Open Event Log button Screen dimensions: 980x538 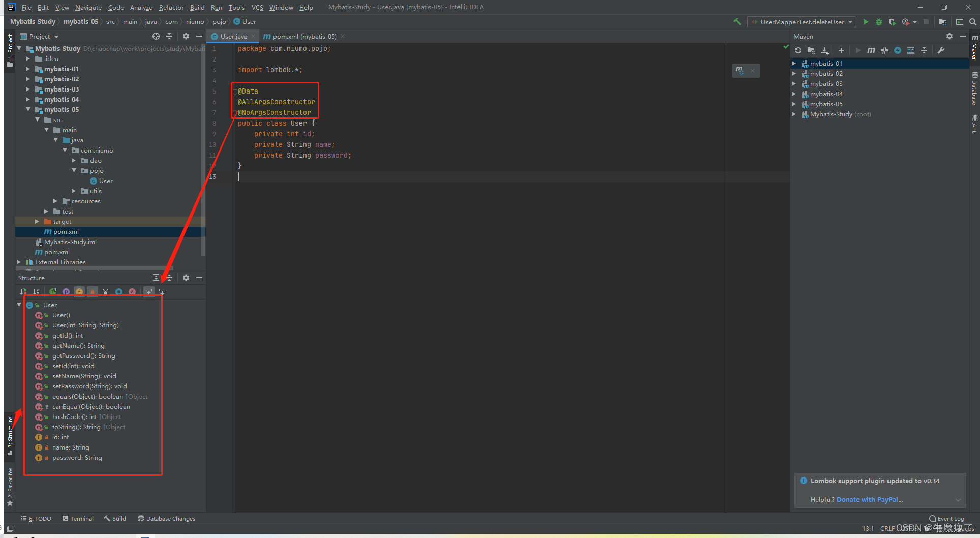tap(946, 518)
